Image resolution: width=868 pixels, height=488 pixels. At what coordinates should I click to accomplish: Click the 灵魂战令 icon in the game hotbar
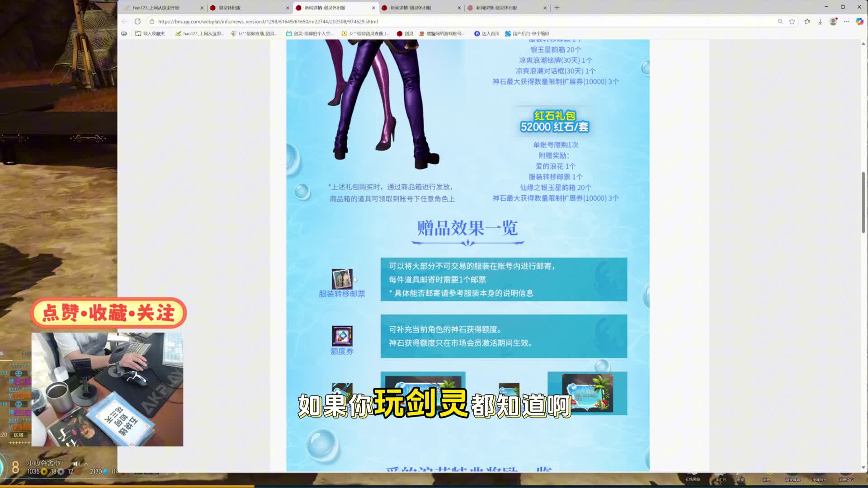click(820, 479)
